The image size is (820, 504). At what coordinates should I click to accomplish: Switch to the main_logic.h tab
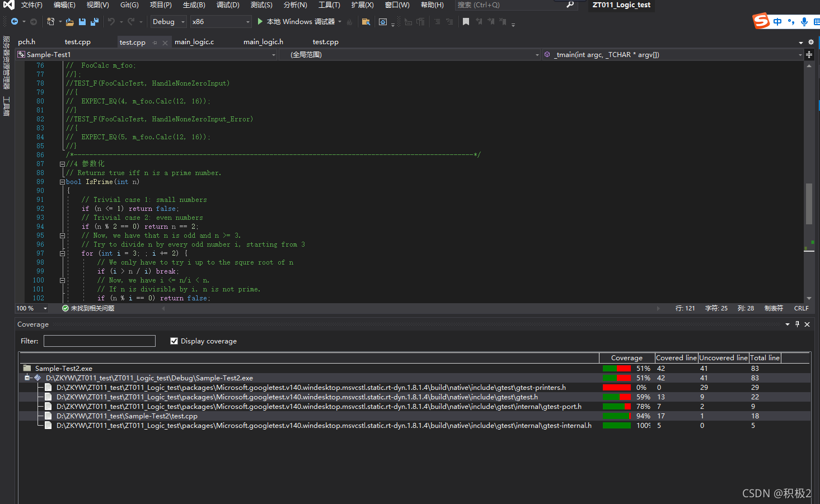point(263,42)
